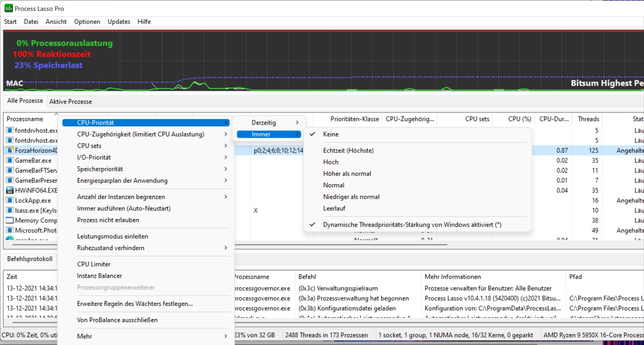
Task: Select 'Keine' checked priority option
Action: (x=418, y=134)
